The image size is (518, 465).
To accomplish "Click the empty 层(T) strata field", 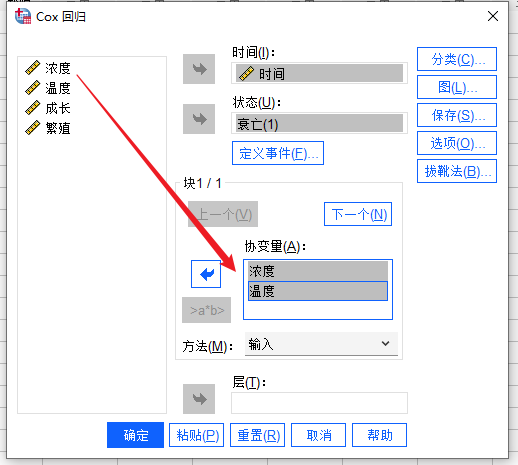I will [x=319, y=403].
